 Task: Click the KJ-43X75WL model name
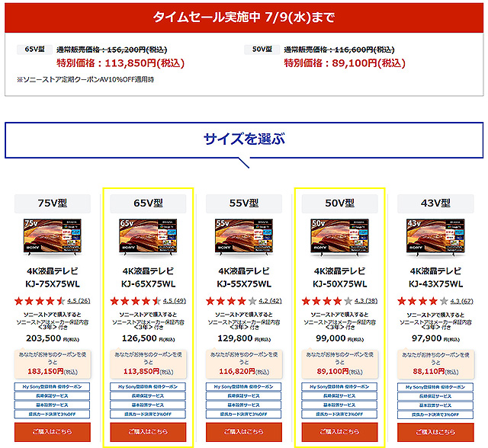435,284
